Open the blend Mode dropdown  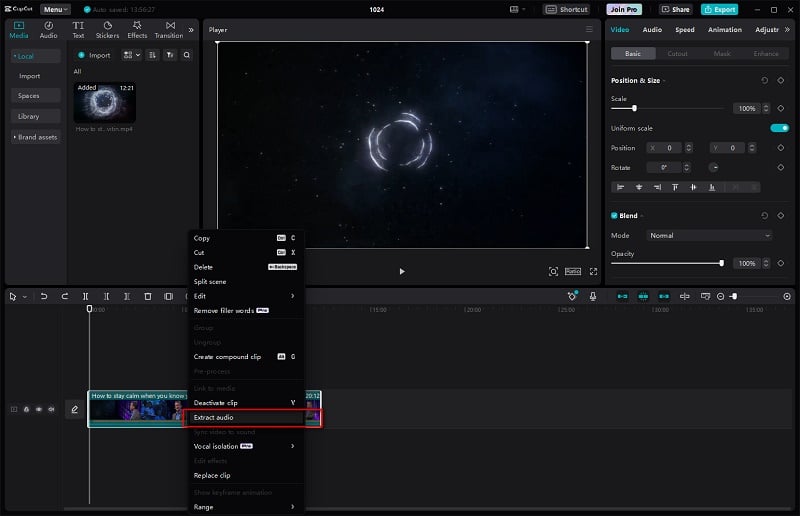click(x=709, y=236)
